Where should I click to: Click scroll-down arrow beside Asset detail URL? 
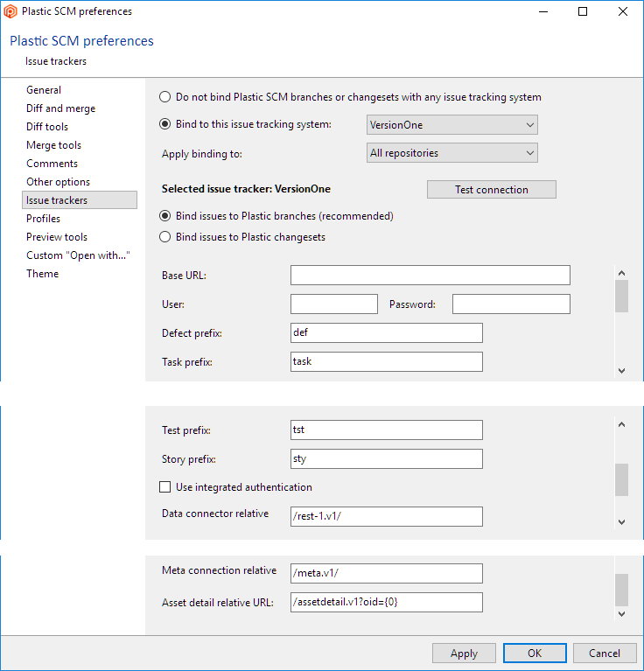622,614
